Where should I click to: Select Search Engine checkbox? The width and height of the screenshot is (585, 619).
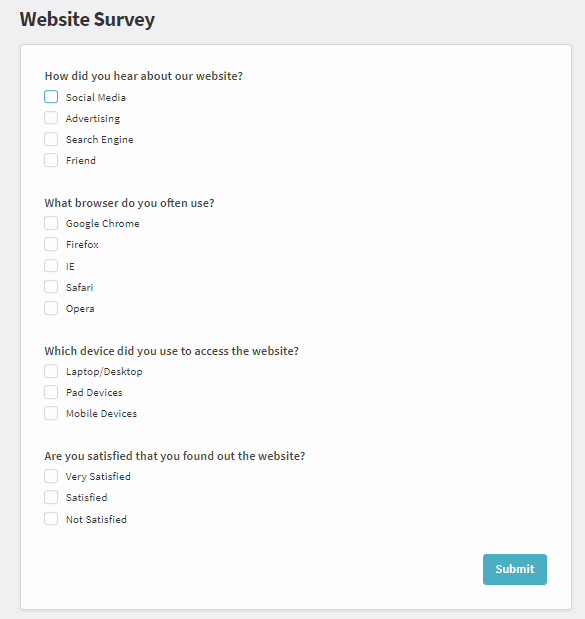tap(51, 139)
